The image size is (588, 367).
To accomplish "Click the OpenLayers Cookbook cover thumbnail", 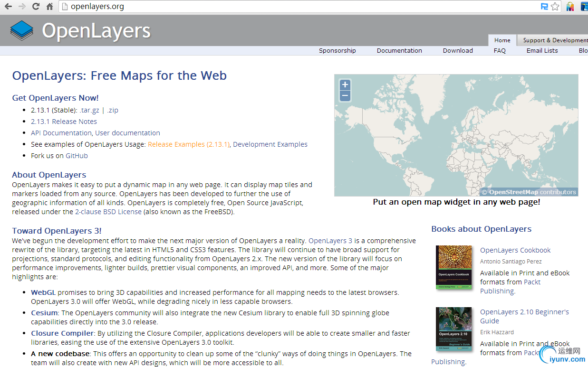I will click(454, 267).
